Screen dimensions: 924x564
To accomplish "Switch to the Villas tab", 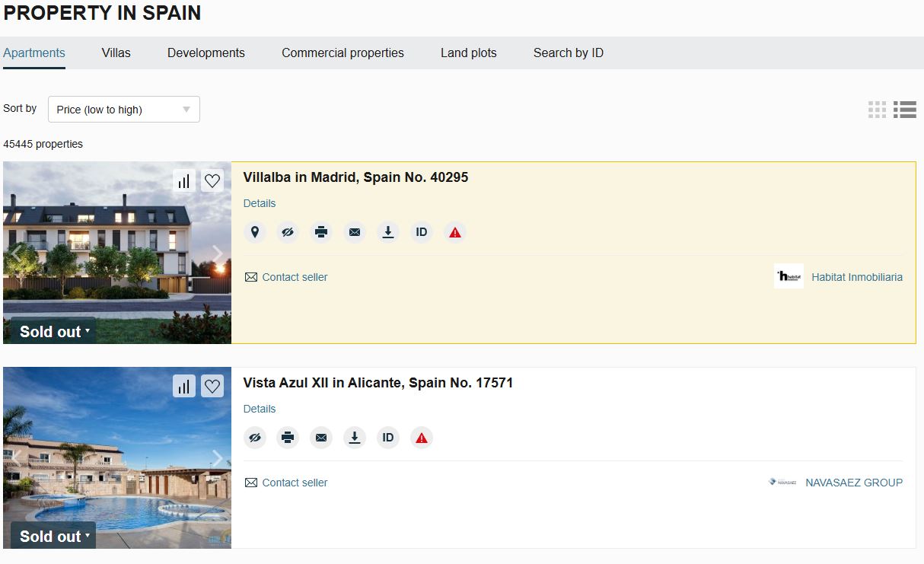I will pyautogui.click(x=116, y=53).
